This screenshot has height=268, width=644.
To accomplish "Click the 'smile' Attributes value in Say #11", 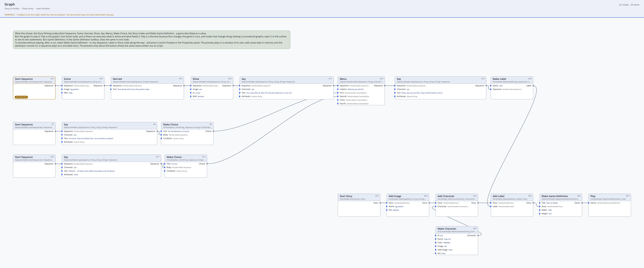I will (76, 175).
